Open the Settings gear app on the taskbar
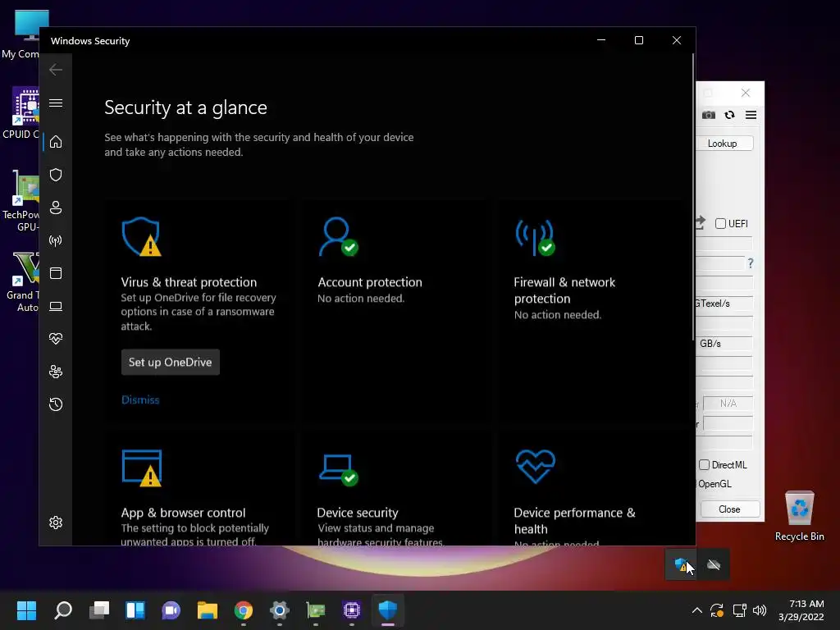840x630 pixels. (280, 610)
